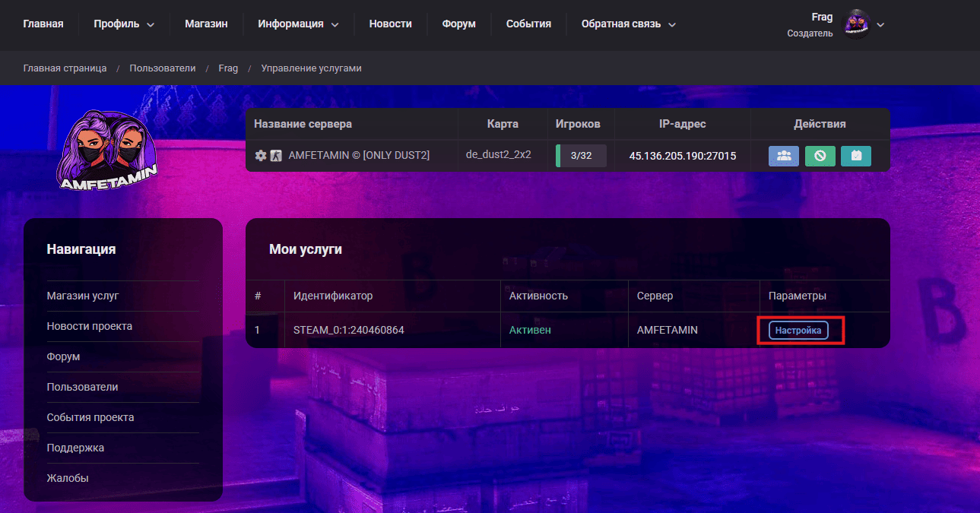Click the Название сервера column header

point(303,124)
